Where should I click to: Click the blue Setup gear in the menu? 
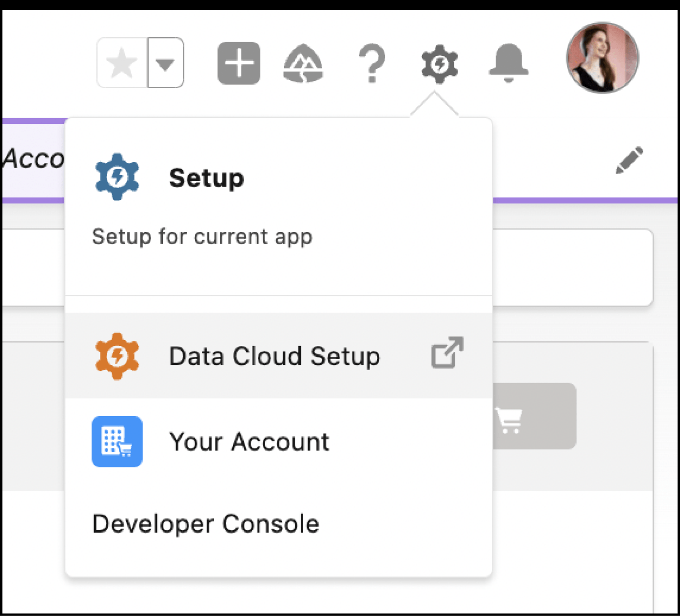(x=117, y=177)
